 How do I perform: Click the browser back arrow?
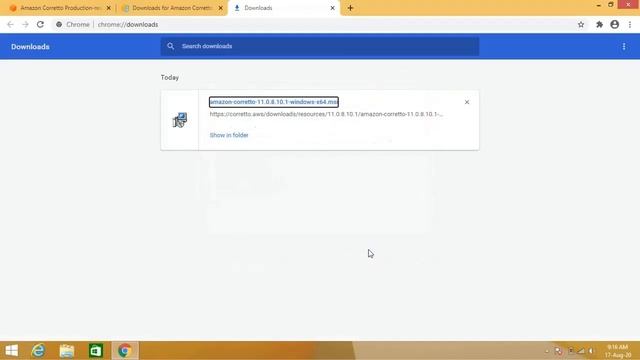click(10, 24)
